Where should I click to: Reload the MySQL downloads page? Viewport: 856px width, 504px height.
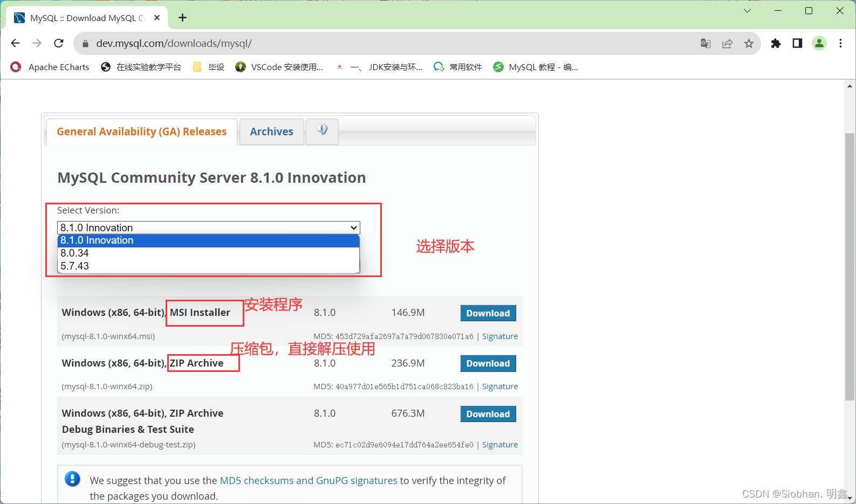59,43
